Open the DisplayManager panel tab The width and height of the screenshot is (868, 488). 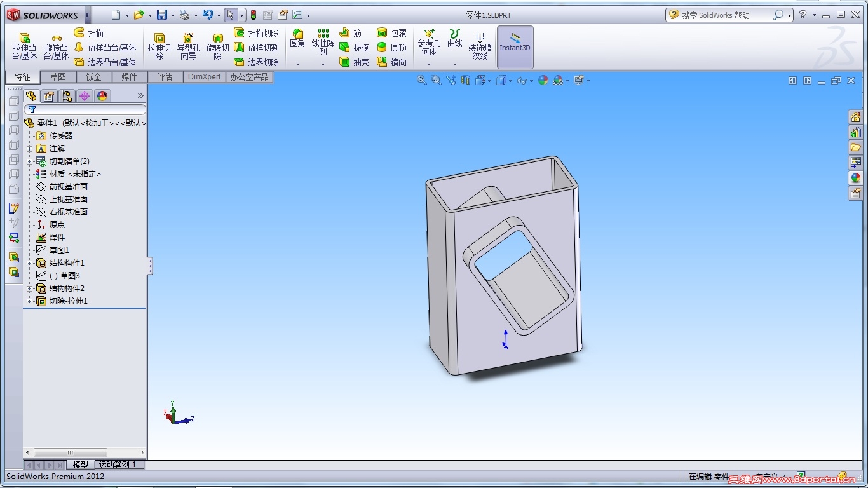tap(102, 96)
